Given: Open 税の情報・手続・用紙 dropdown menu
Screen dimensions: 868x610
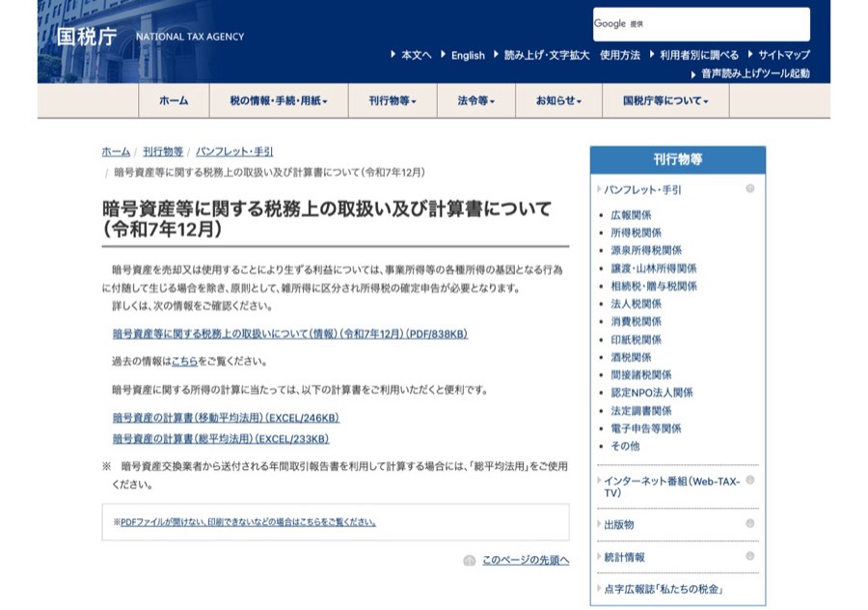Looking at the screenshot, I should 279,100.
